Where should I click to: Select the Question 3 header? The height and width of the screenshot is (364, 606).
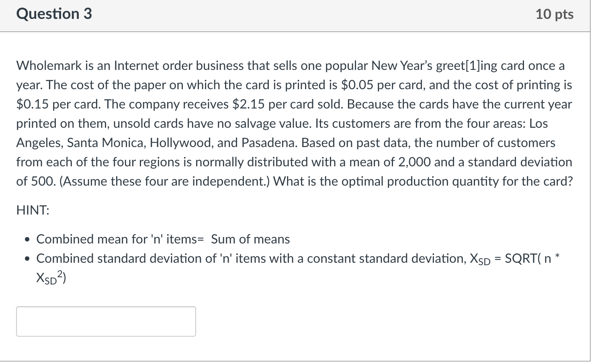53,14
